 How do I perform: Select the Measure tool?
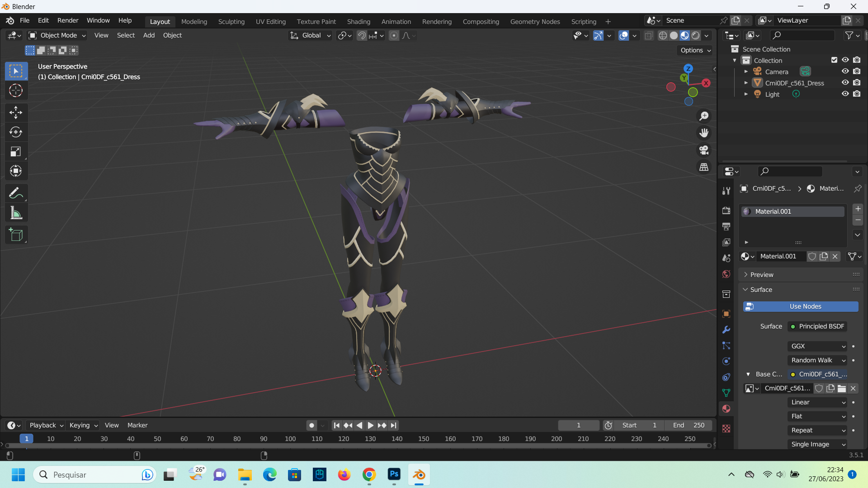pos(16,213)
